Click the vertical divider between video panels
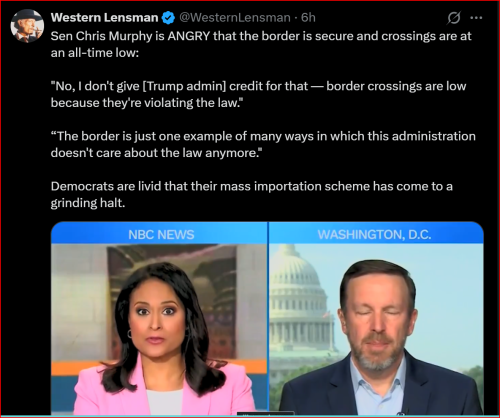 coord(268,318)
